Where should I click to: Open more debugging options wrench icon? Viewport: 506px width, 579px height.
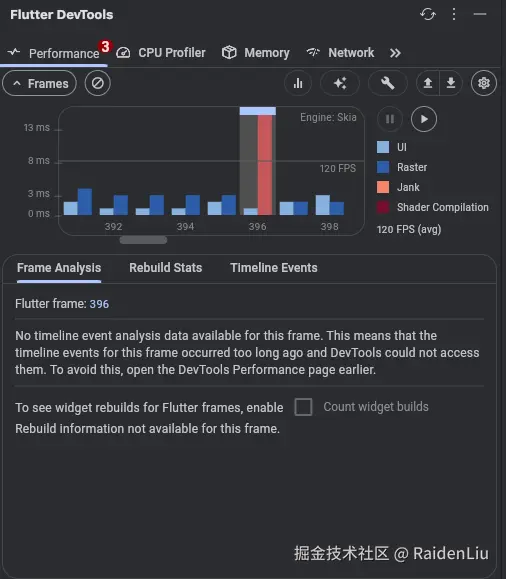388,83
